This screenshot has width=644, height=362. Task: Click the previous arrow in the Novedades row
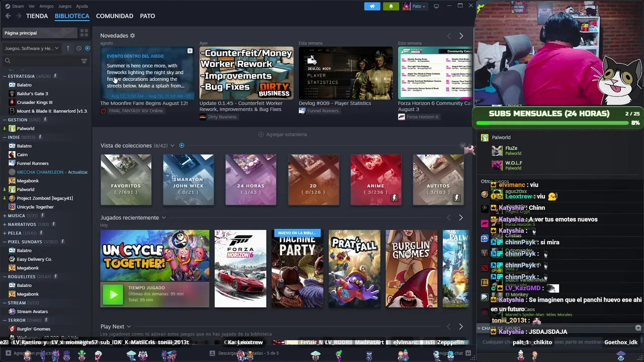[449, 36]
